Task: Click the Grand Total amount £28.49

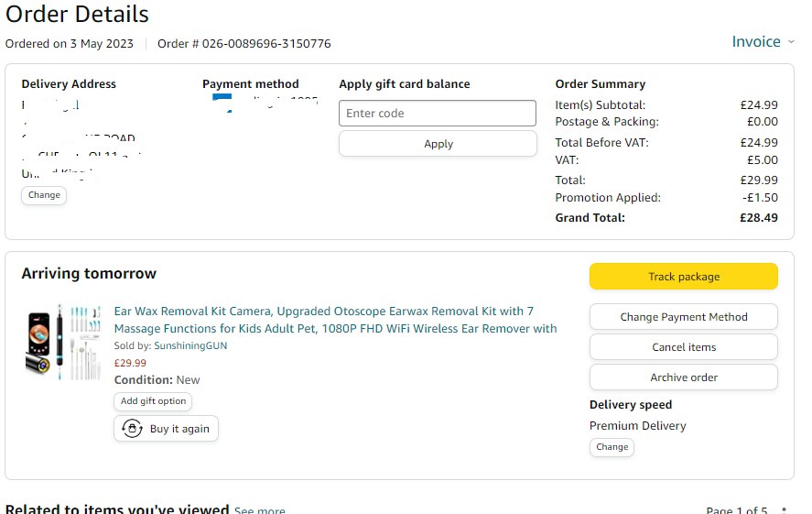Action: click(x=758, y=218)
